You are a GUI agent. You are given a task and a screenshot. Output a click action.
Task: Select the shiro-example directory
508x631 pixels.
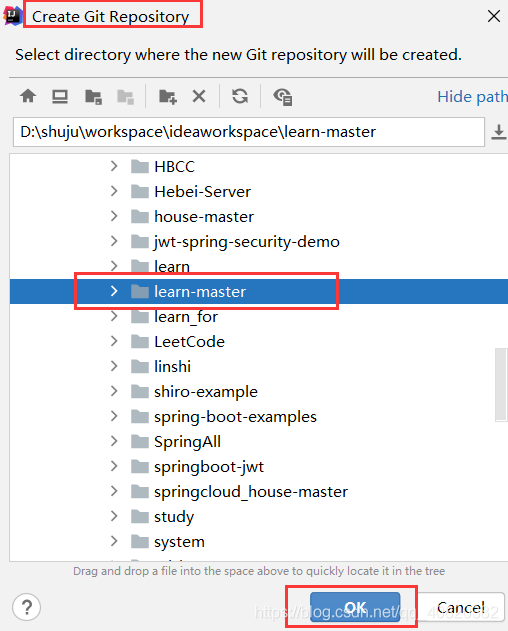[206, 392]
